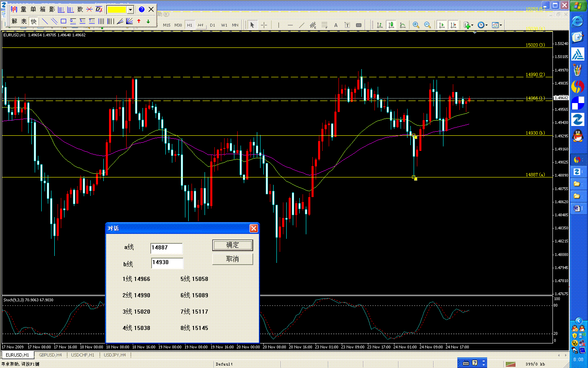Viewport: 588px width, 368px height.
Task: Select the equidistant channel tool
Action: [313, 25]
